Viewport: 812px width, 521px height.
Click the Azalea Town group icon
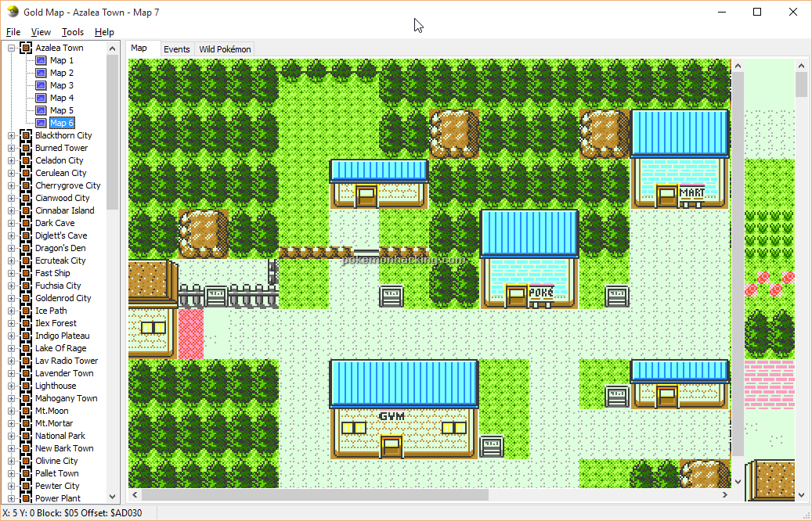click(x=26, y=49)
